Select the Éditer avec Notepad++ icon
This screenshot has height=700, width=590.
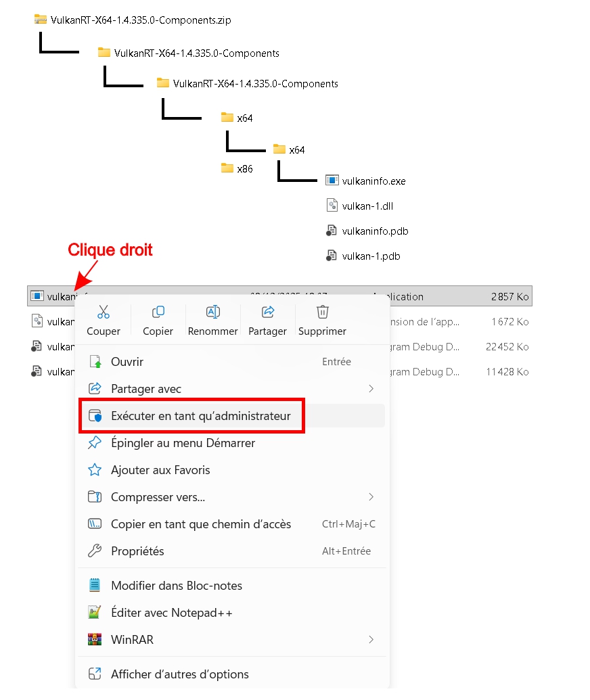pos(95,613)
